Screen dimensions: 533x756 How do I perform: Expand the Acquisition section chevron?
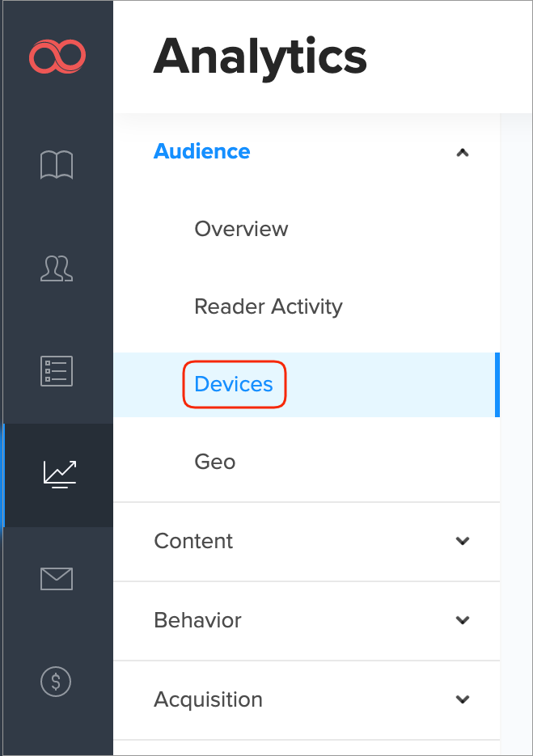(x=463, y=699)
